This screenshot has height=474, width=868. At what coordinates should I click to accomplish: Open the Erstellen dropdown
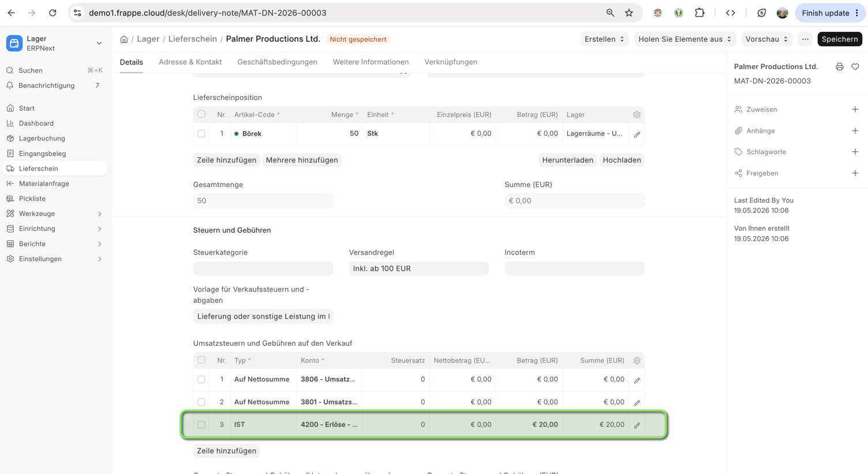(x=604, y=39)
